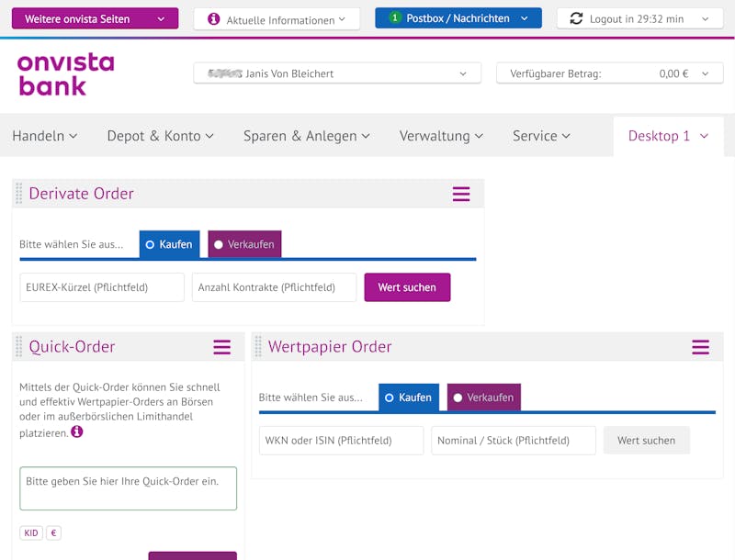Open the Sparen & Anlegen menu
This screenshot has width=735, height=560.
tap(307, 136)
